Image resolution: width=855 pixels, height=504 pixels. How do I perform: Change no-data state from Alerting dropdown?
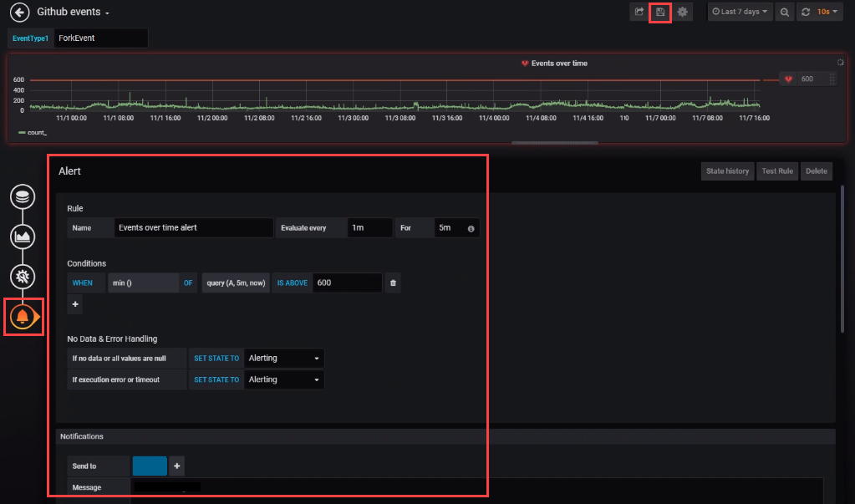(x=283, y=358)
